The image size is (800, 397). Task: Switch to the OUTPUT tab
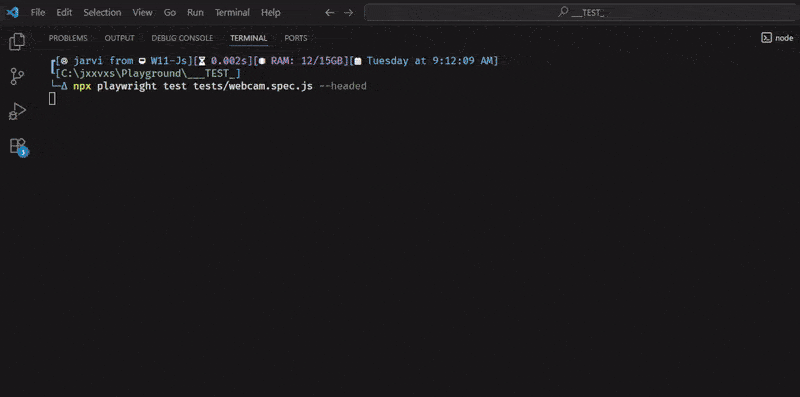point(119,38)
